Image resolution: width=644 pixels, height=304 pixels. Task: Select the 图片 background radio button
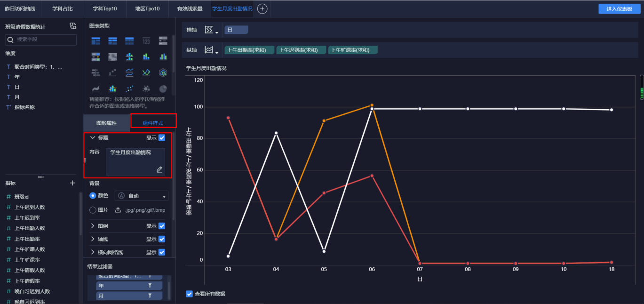click(x=93, y=210)
